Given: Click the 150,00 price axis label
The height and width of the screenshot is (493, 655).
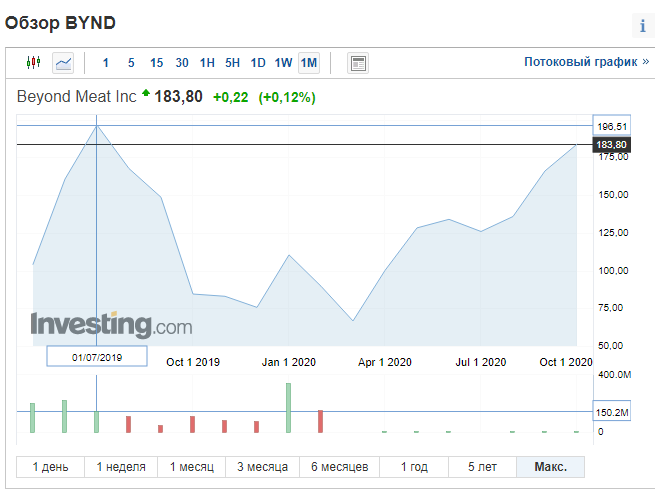Looking at the screenshot, I should click(613, 195).
